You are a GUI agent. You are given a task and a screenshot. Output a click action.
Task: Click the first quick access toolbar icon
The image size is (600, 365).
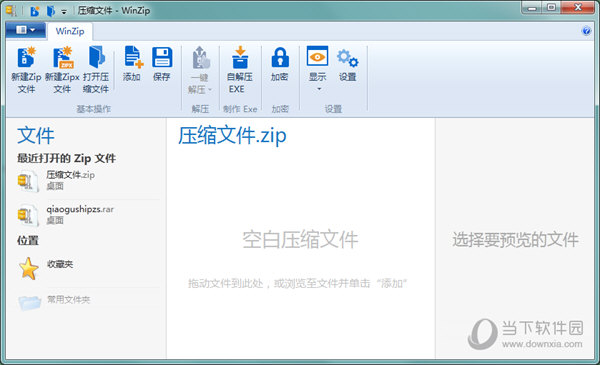coord(35,11)
